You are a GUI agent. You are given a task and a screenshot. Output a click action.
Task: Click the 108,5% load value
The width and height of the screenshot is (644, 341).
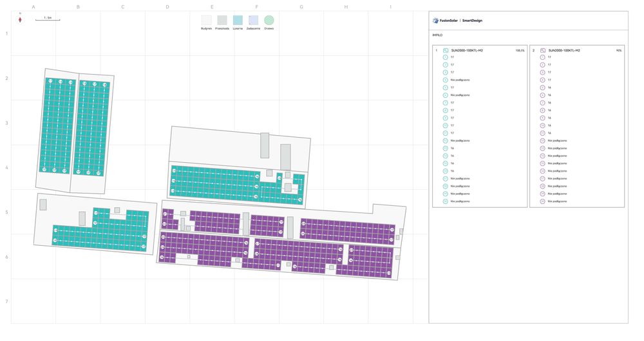[x=520, y=50]
